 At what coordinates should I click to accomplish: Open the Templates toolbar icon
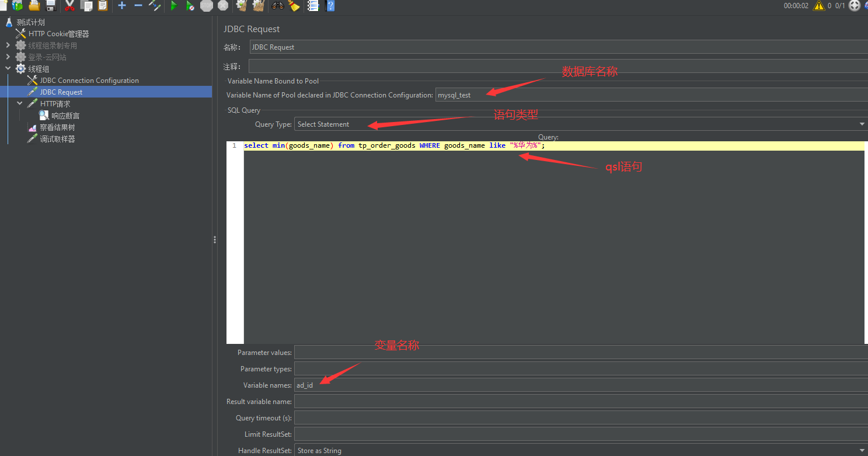[x=18, y=5]
